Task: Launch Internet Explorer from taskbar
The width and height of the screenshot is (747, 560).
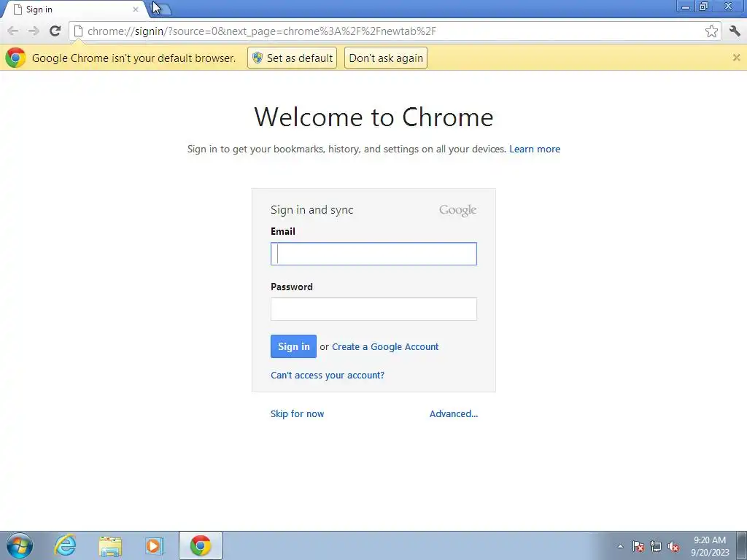Action: 65,545
